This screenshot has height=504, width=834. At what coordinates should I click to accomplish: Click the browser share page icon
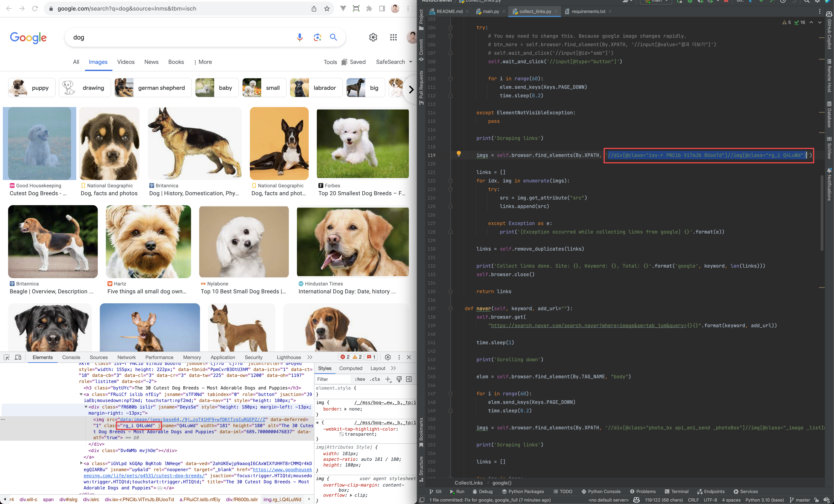(x=314, y=9)
